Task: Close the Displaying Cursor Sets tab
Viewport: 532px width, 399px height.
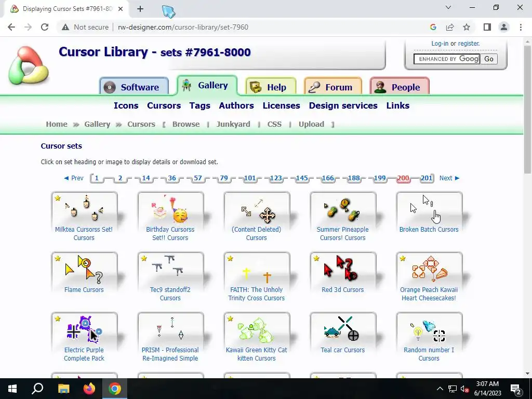Action: [121, 9]
